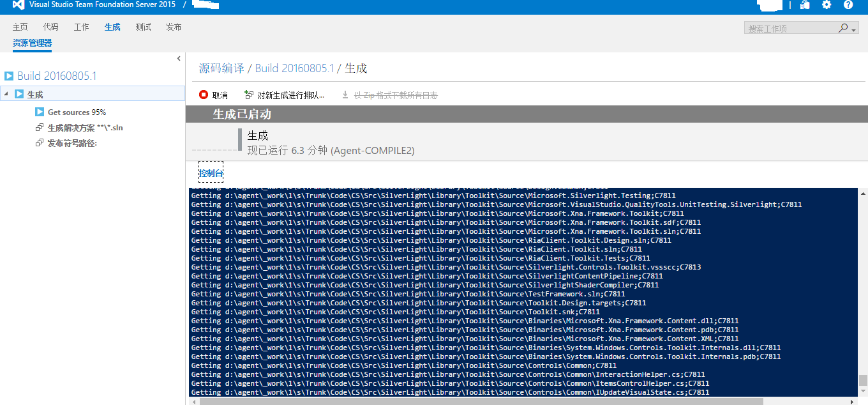The height and width of the screenshot is (405, 868).
Task: Click the console vertical scrollbar thumb
Action: tap(863, 380)
